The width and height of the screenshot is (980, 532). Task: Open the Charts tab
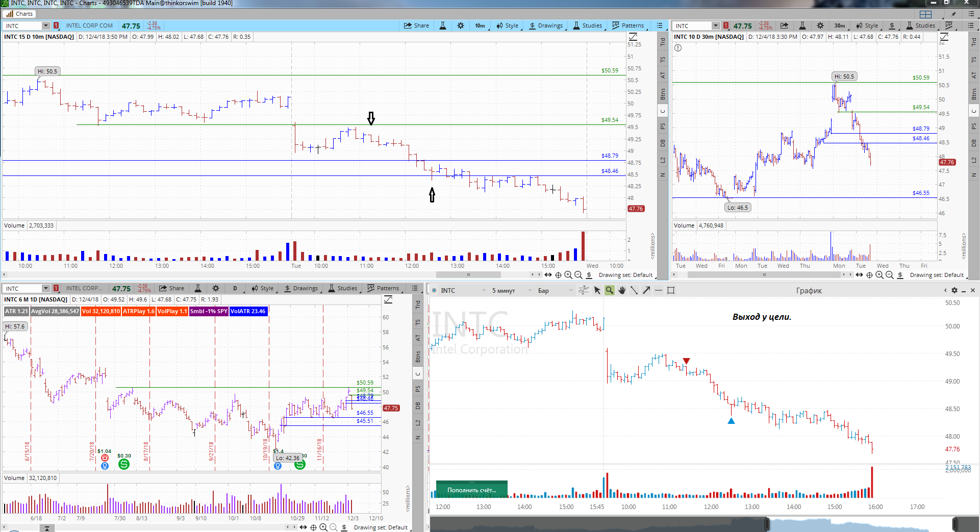tap(20, 14)
